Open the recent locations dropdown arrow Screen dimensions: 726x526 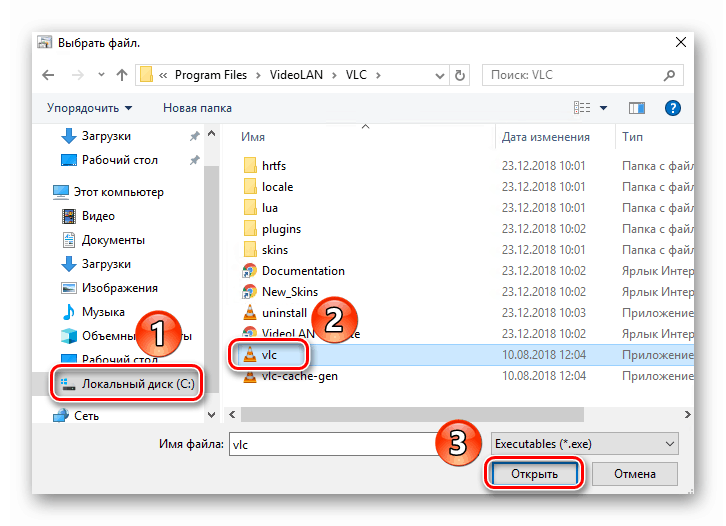coord(101,75)
